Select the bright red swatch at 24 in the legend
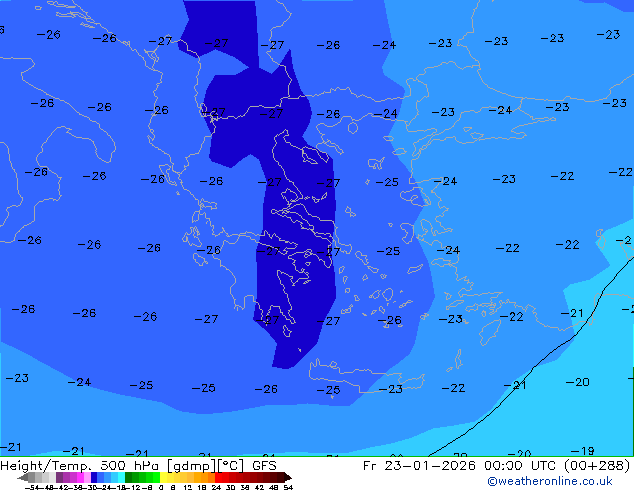Image resolution: width=634 pixels, height=490 pixels. 218,477
